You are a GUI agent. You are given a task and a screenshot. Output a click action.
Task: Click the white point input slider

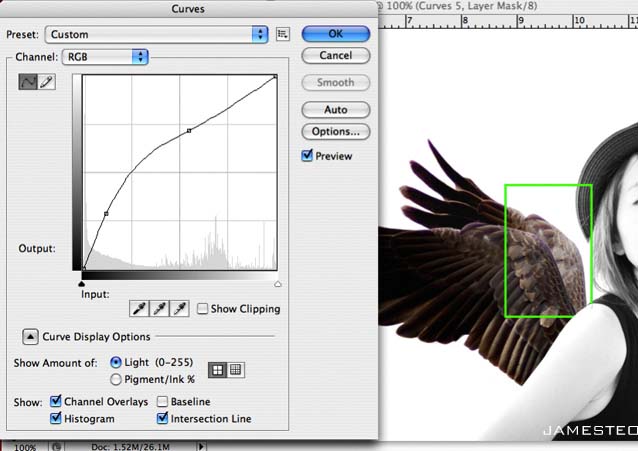277,284
